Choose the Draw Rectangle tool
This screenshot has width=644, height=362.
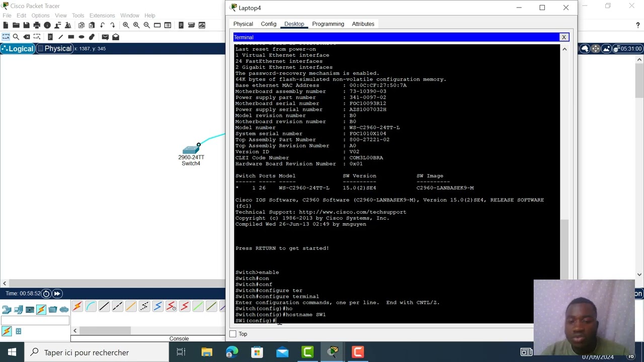coord(71,37)
